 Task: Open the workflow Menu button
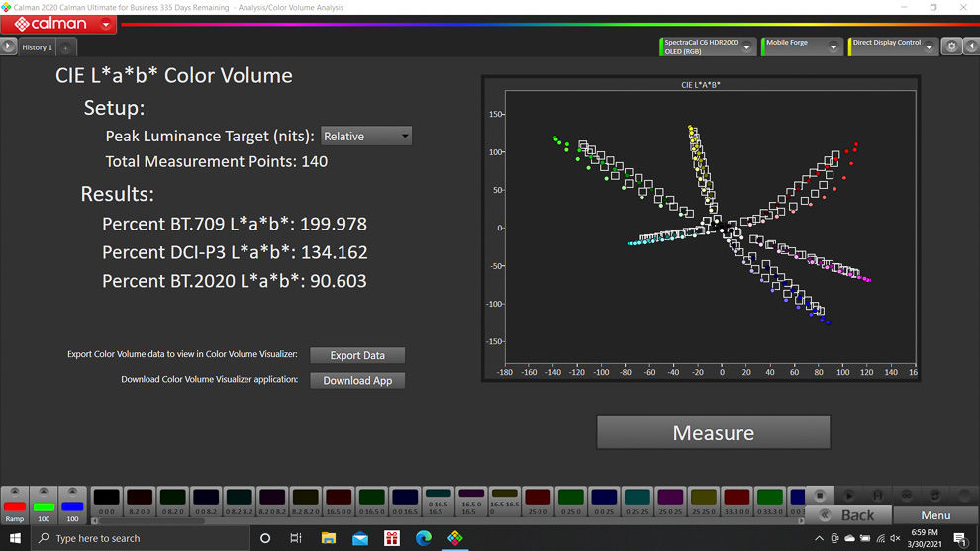935,515
